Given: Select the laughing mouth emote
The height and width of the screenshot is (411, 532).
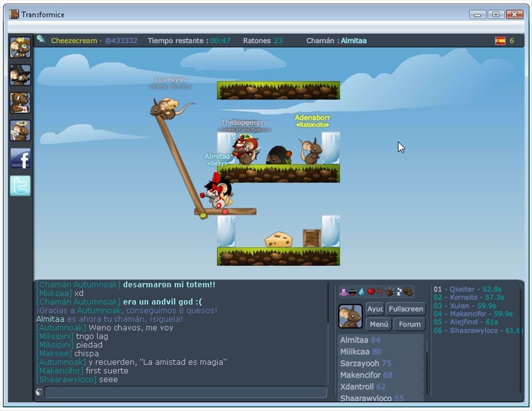Looking at the screenshot, I should click(353, 292).
